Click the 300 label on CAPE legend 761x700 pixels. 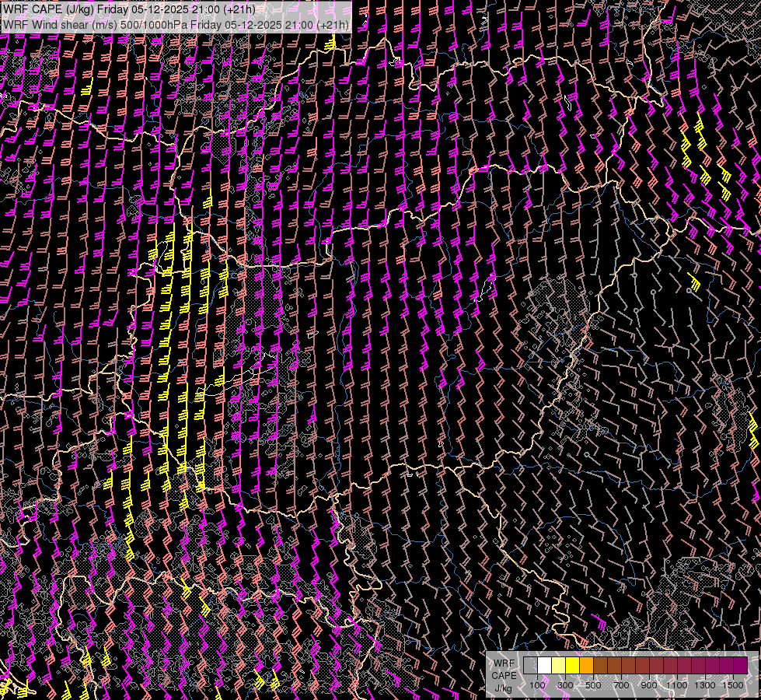click(x=565, y=684)
